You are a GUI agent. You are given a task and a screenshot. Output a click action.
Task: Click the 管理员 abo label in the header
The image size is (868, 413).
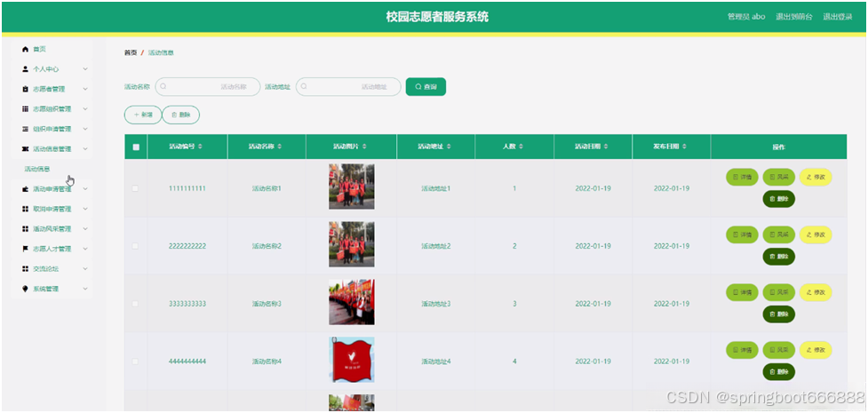click(746, 17)
